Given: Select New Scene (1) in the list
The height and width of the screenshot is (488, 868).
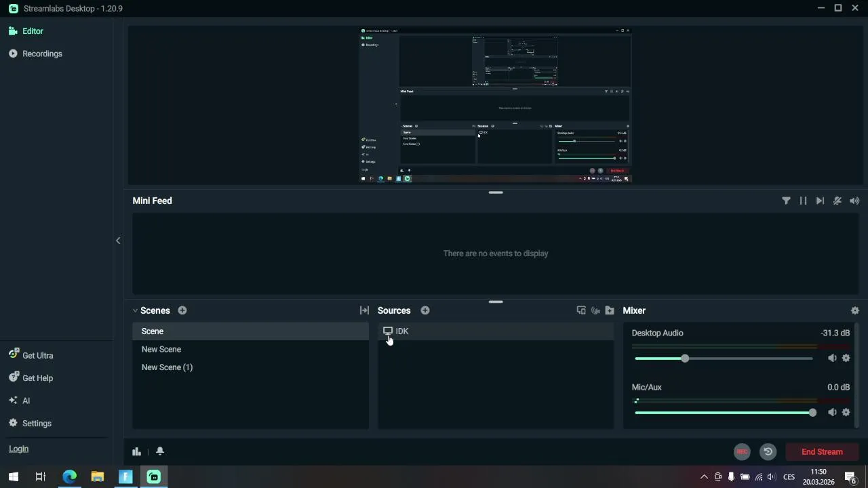Looking at the screenshot, I should [x=250, y=367].
